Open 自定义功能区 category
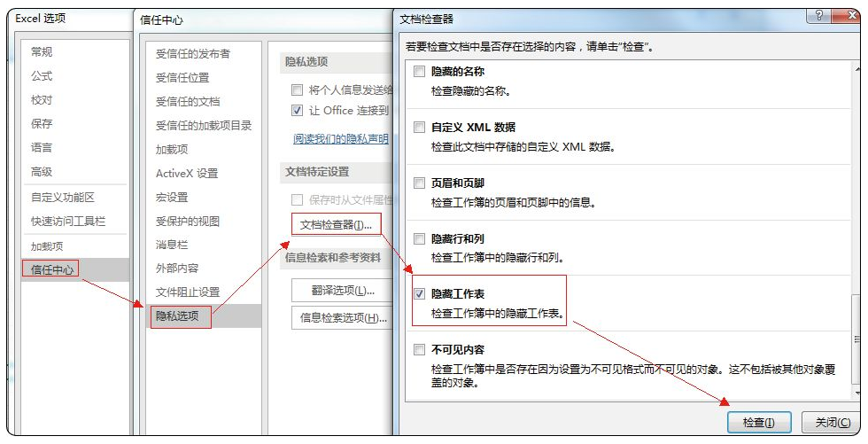The width and height of the screenshot is (868, 444). 63,197
